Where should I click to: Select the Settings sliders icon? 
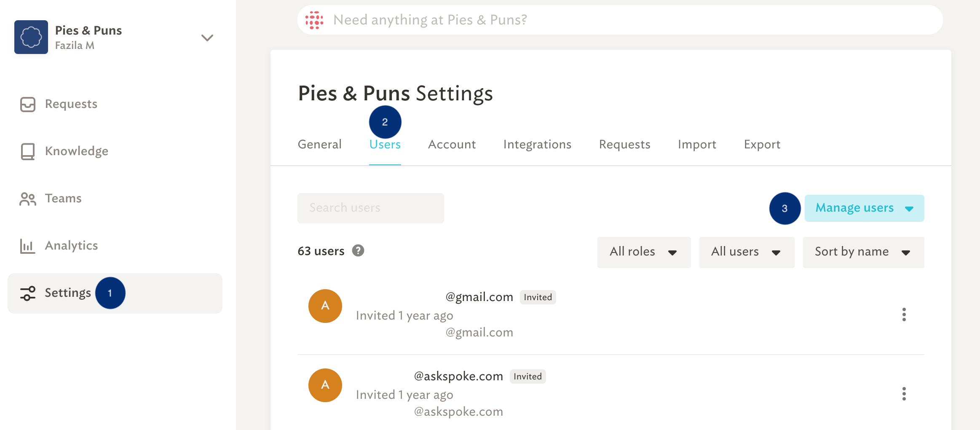[x=28, y=293]
